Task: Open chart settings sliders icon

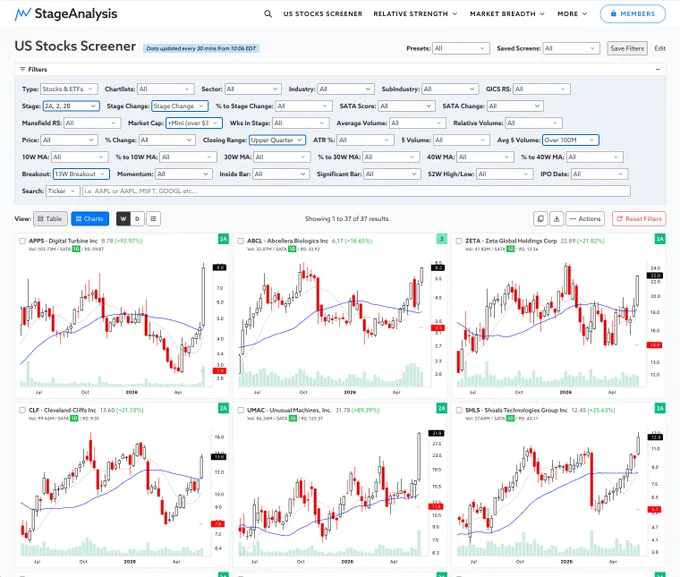Action: [x=154, y=219]
